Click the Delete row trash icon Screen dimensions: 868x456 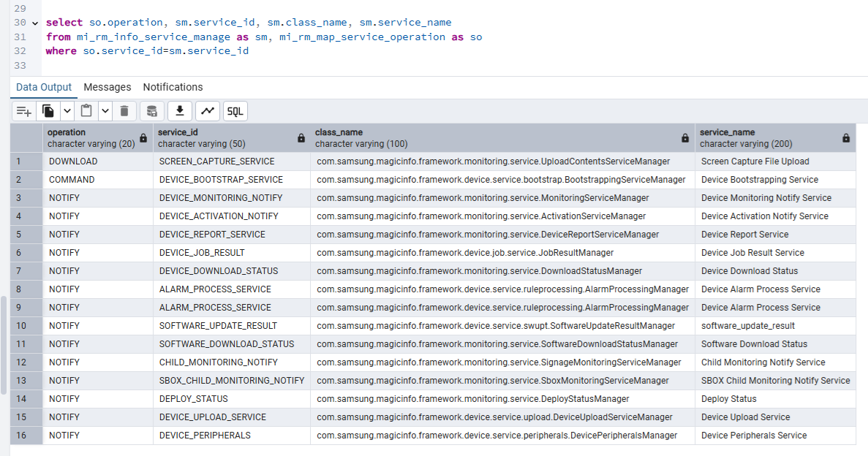(124, 111)
